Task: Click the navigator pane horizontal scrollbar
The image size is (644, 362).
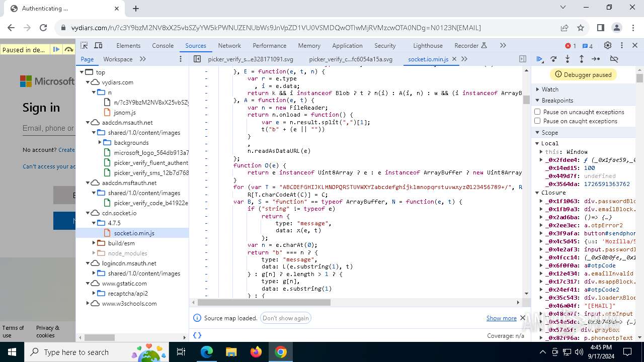Action: [100, 338]
